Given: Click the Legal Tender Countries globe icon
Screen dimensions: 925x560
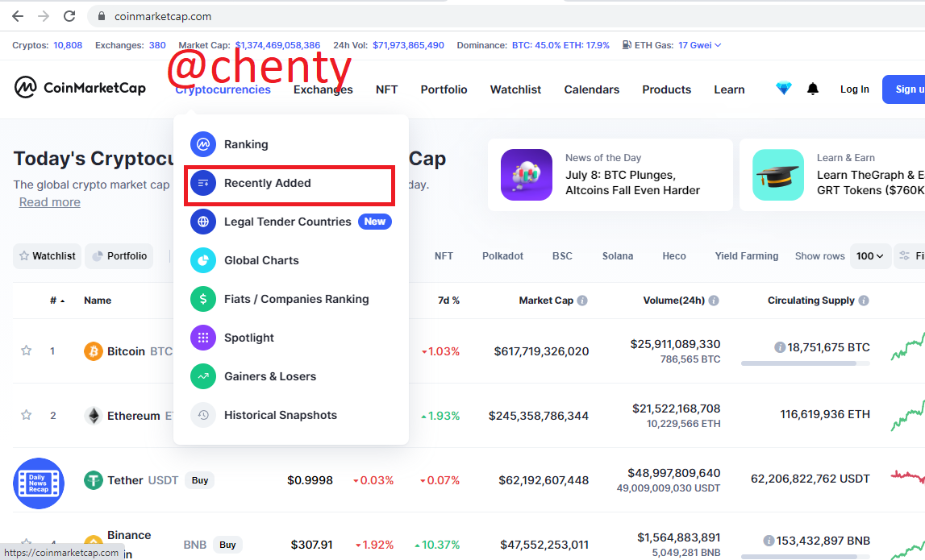Looking at the screenshot, I should point(203,222).
